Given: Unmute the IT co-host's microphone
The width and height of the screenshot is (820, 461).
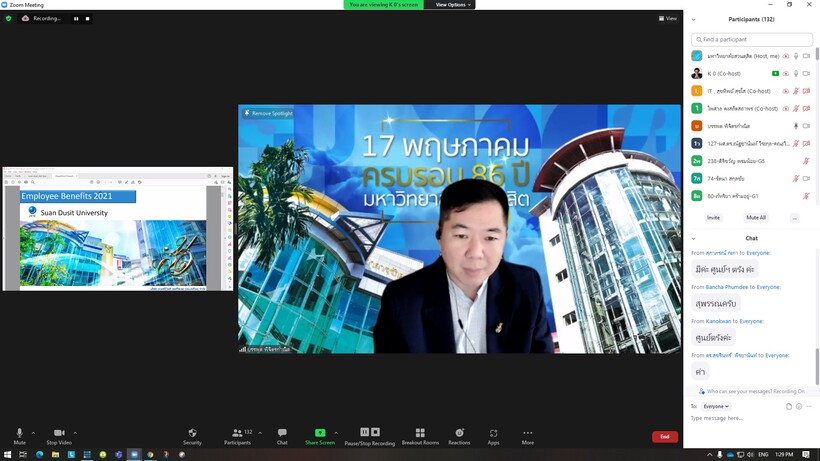Looking at the screenshot, I should pos(796,91).
